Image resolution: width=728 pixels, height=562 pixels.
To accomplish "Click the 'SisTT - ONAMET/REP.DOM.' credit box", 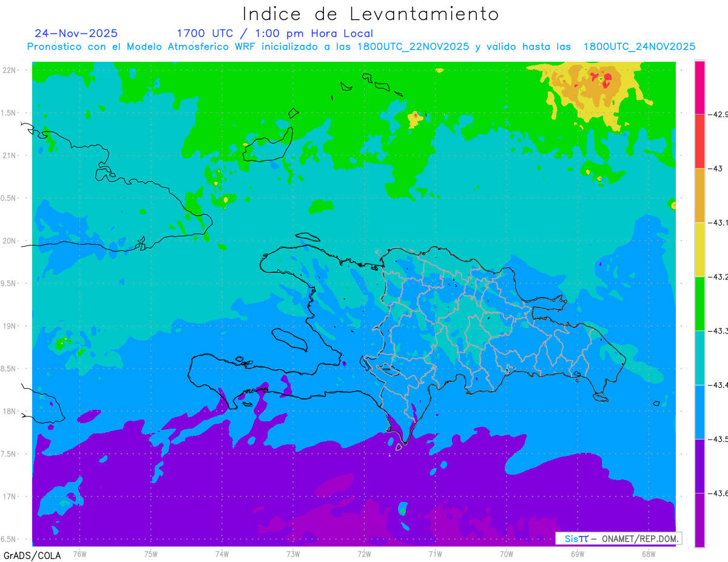I will pyautogui.click(x=618, y=538).
